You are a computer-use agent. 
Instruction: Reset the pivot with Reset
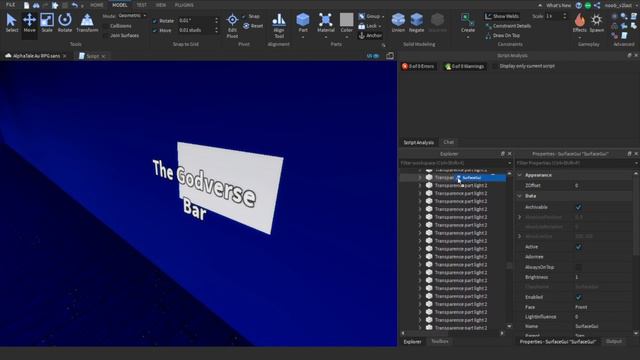(253, 26)
